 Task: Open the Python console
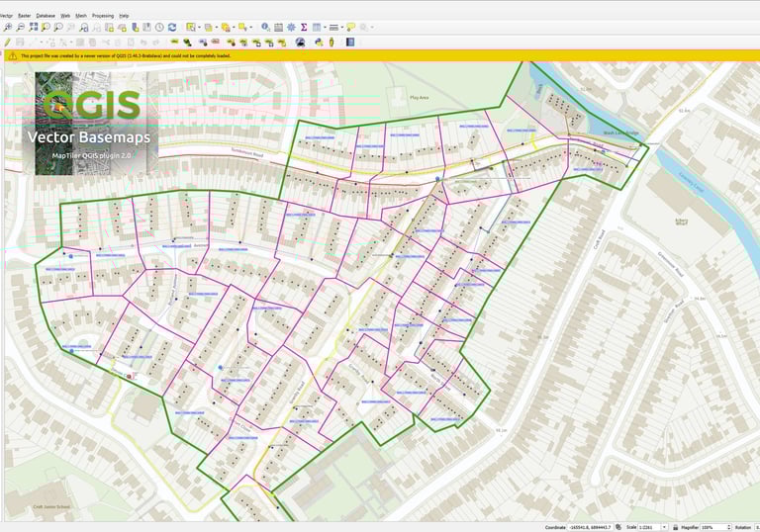319,43
